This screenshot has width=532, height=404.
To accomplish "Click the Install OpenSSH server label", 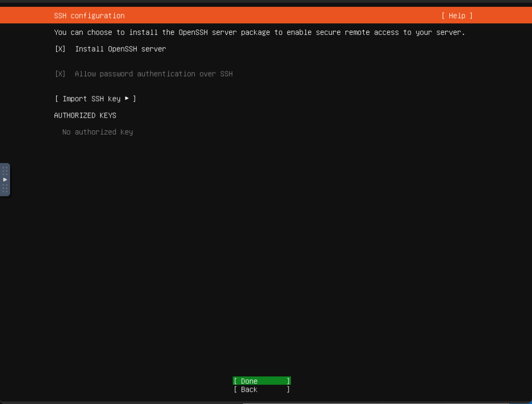I will (120, 49).
